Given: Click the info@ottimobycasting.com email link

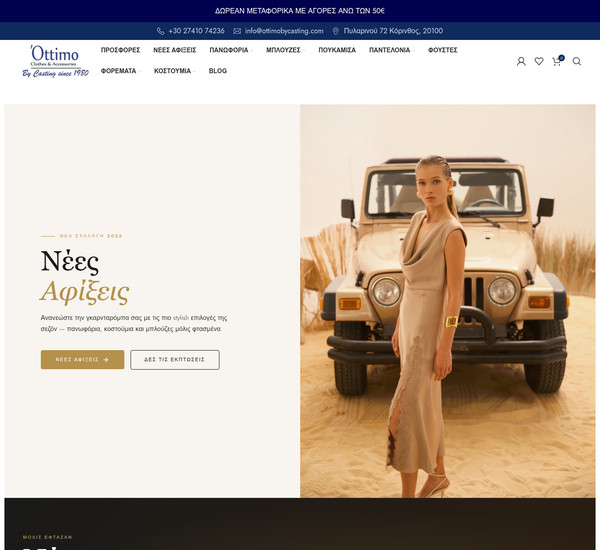Looking at the screenshot, I should pyautogui.click(x=284, y=31).
